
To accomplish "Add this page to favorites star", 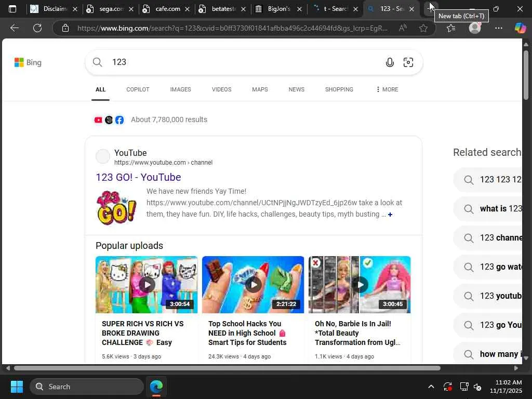I will 423,28.
